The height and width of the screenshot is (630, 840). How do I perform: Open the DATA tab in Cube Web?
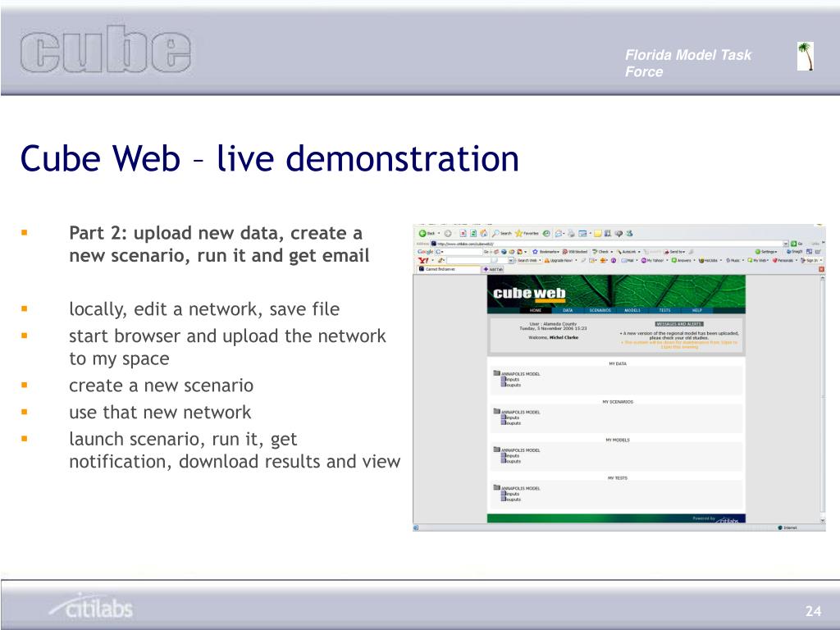click(x=568, y=310)
